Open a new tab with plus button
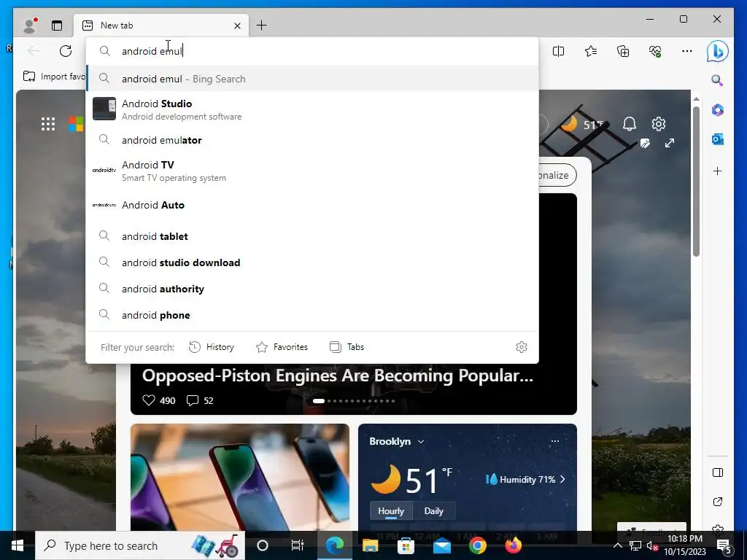747x560 pixels. tap(262, 26)
